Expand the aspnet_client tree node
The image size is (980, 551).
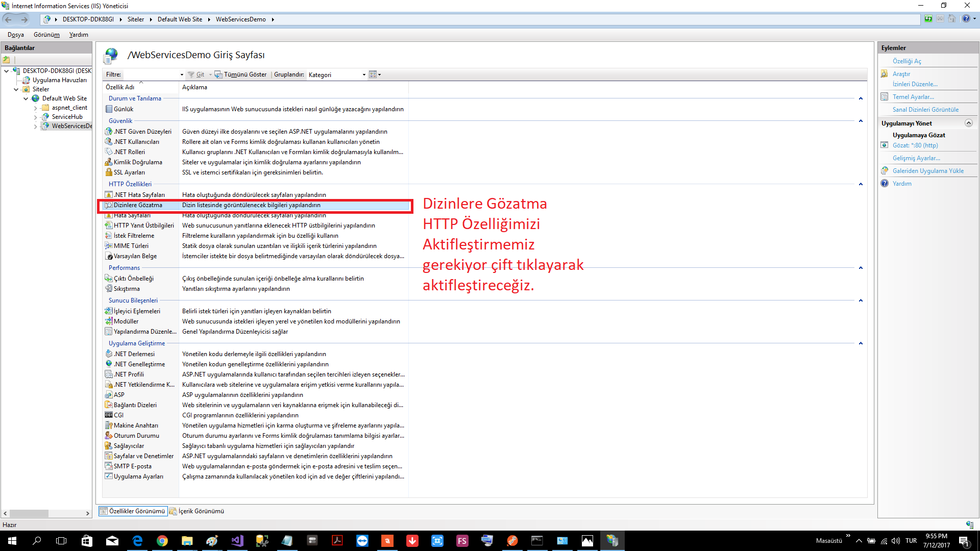pyautogui.click(x=35, y=108)
